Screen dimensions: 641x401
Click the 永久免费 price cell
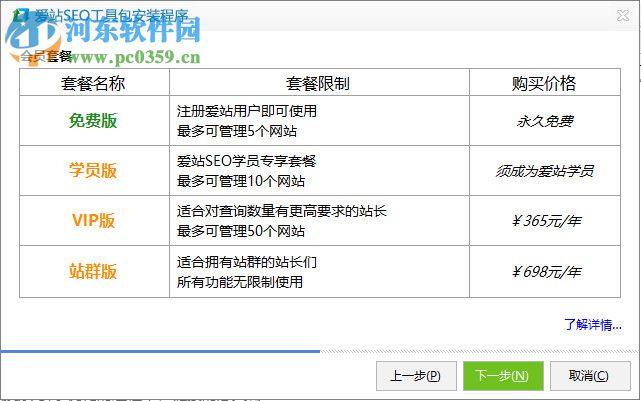point(545,121)
